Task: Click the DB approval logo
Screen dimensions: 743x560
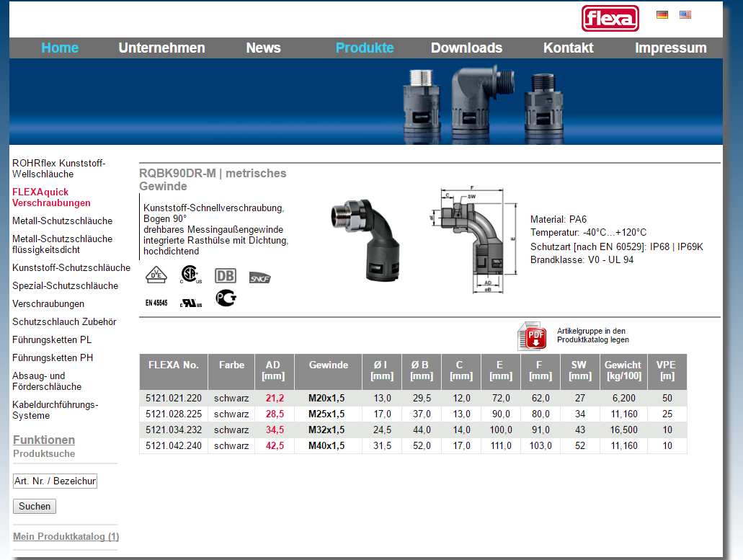Action: (x=226, y=276)
